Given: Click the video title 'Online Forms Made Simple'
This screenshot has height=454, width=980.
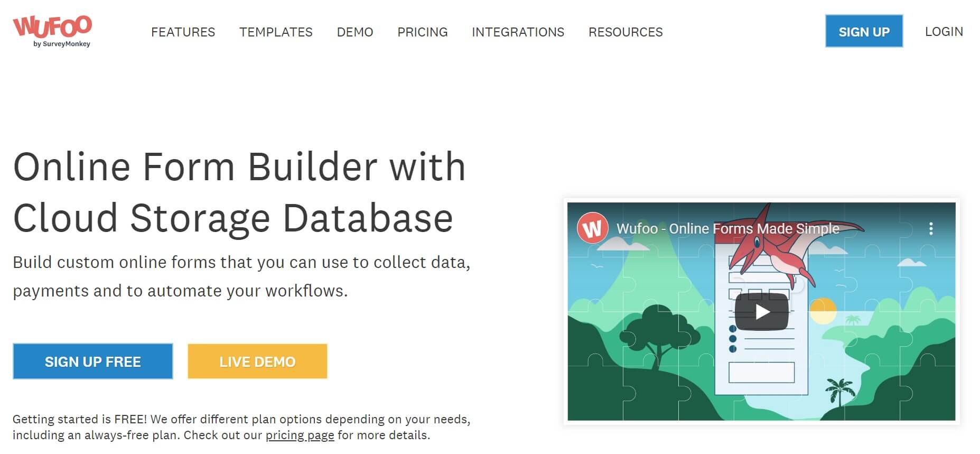Looking at the screenshot, I should pos(727,228).
